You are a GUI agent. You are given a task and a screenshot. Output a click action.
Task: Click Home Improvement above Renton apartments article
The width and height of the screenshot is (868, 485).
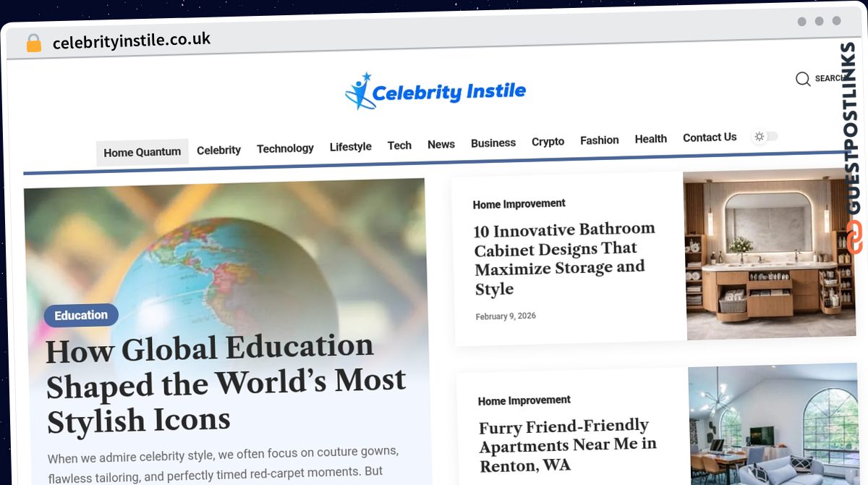pos(524,400)
